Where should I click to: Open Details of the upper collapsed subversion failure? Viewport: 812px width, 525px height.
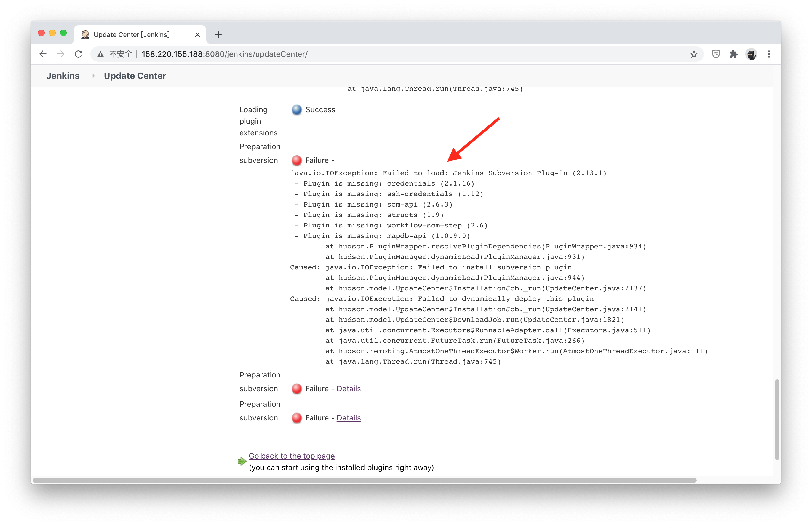[349, 388]
